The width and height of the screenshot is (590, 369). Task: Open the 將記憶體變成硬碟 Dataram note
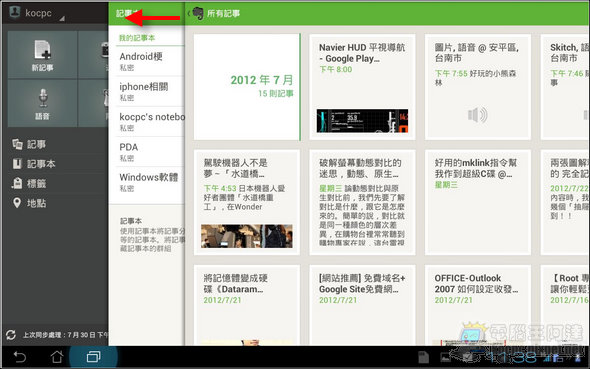(x=247, y=305)
